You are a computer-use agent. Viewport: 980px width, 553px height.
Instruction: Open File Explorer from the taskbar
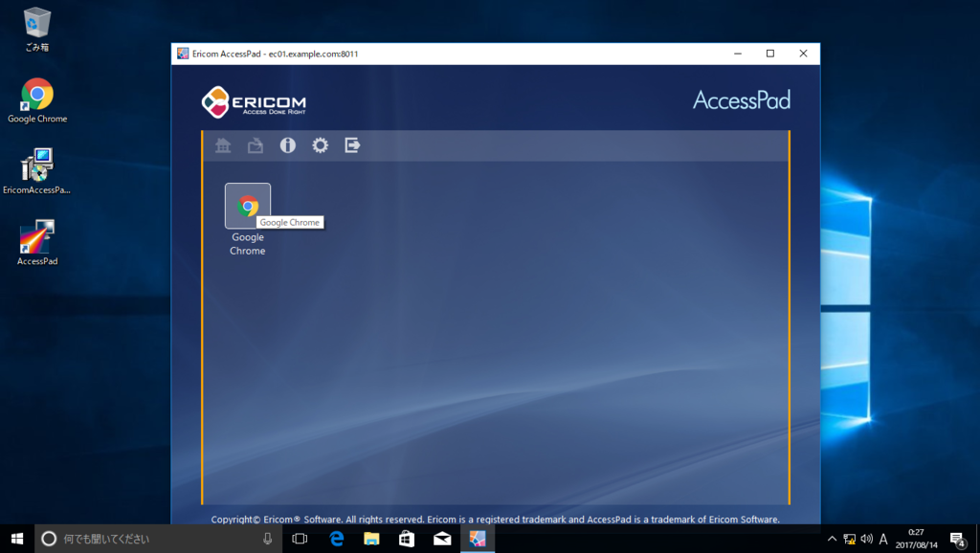pos(371,539)
